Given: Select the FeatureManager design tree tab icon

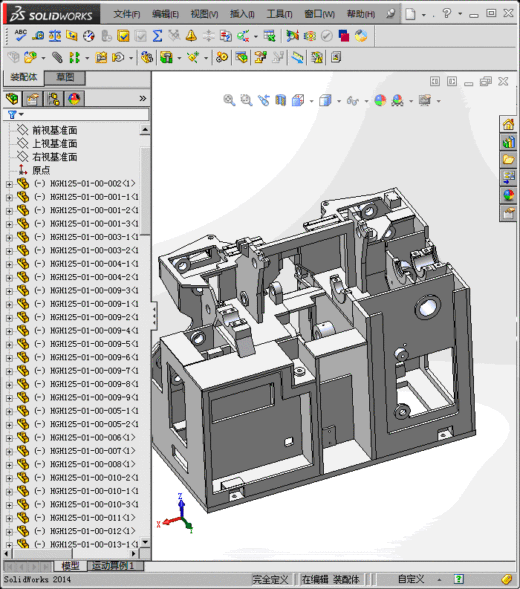Looking at the screenshot, I should tap(12, 99).
